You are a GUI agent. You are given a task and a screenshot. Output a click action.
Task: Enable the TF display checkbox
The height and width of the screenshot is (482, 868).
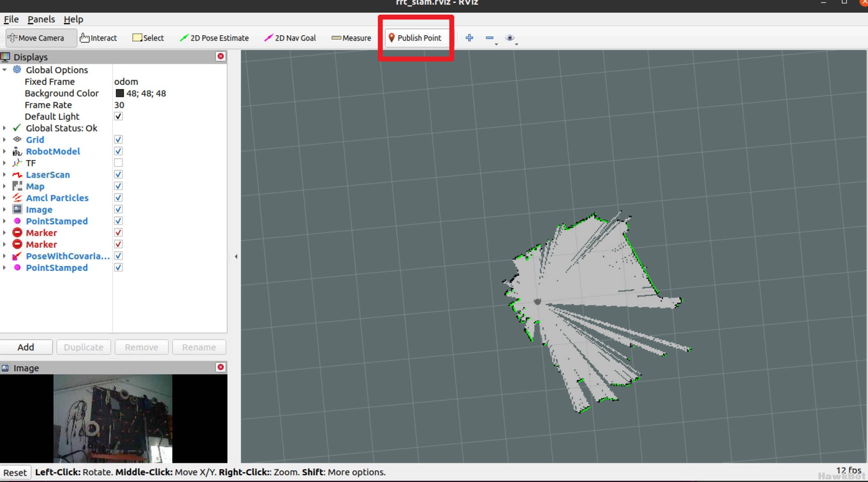tap(118, 163)
